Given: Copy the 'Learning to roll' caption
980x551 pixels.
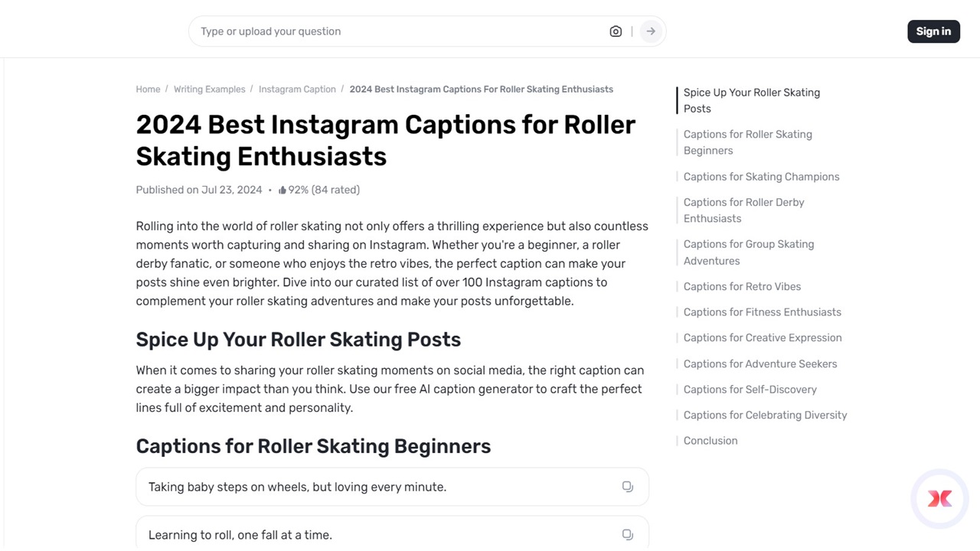Looking at the screenshot, I should [627, 534].
